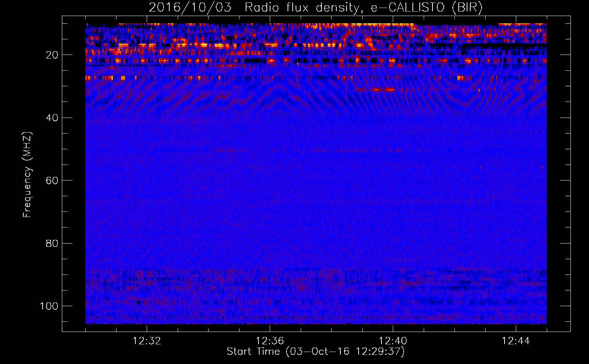This screenshot has width=589, height=364.
Task: Click the 60 frequency tick label
Action: coord(52,181)
